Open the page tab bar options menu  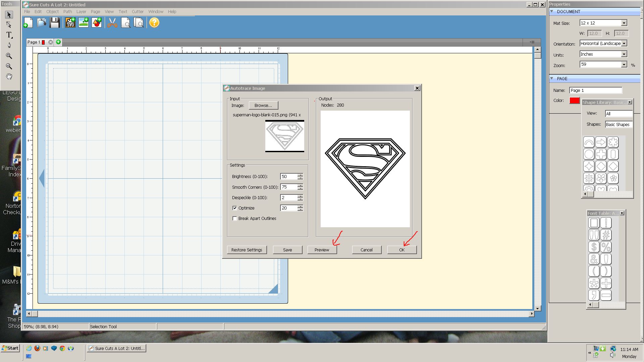[532, 42]
